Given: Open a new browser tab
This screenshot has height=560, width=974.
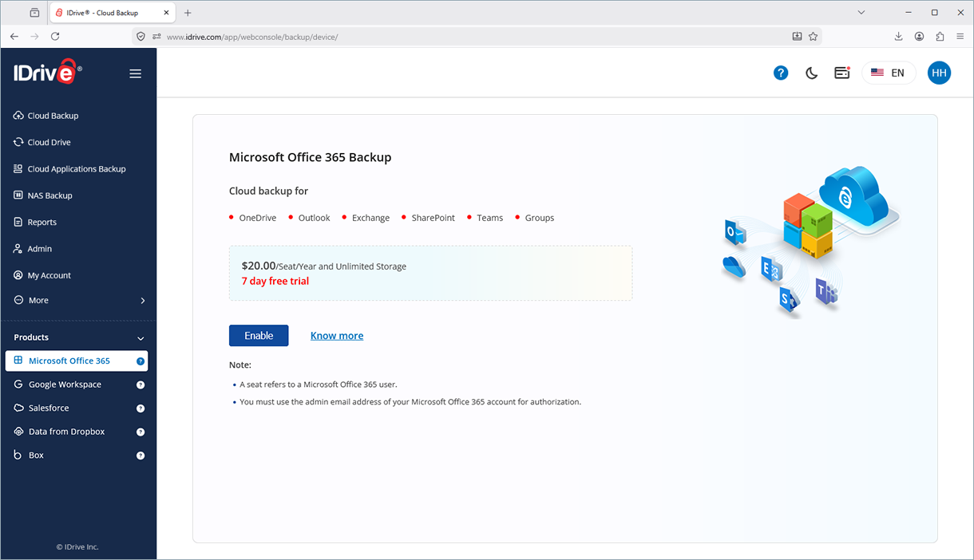Looking at the screenshot, I should pos(188,13).
